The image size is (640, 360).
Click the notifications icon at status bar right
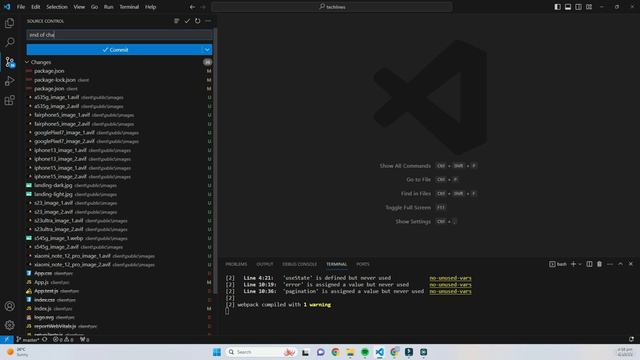(x=631, y=339)
